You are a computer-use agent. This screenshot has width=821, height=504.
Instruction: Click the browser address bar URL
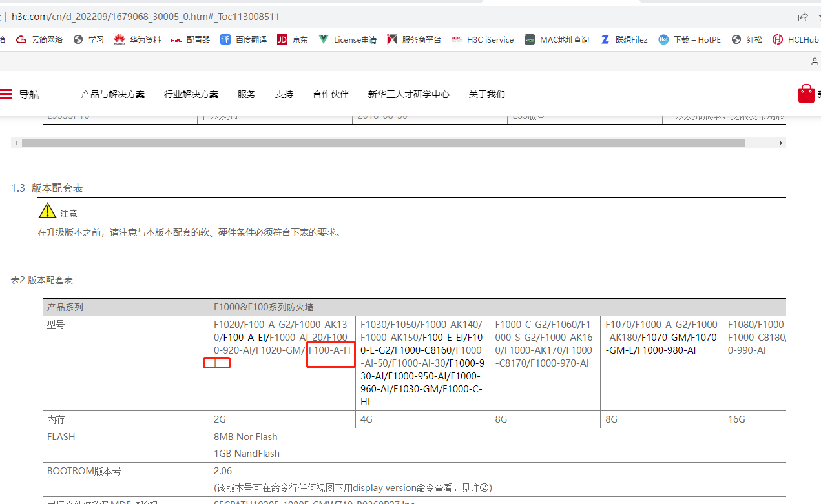point(145,16)
